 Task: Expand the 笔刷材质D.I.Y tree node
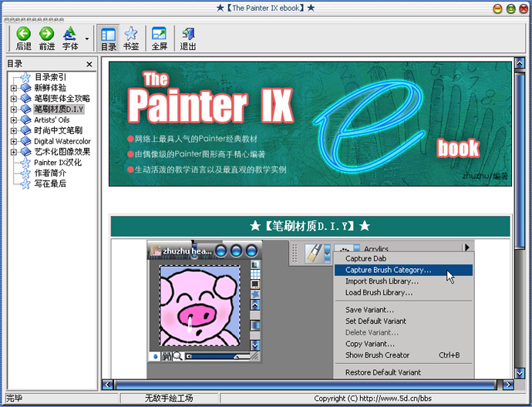(13, 109)
